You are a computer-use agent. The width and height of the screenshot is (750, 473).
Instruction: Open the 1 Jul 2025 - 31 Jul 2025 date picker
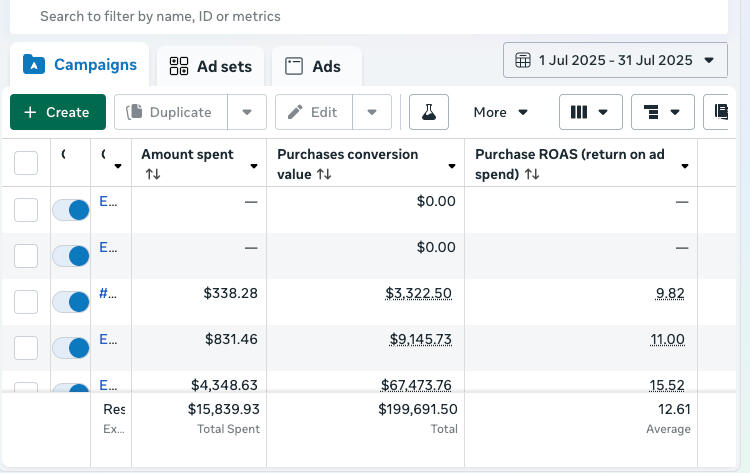615,60
